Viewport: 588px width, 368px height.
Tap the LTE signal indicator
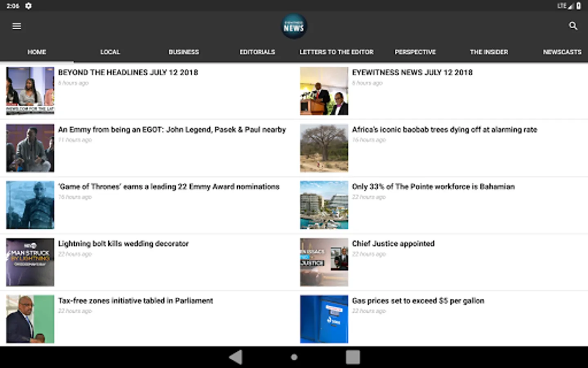565,6
